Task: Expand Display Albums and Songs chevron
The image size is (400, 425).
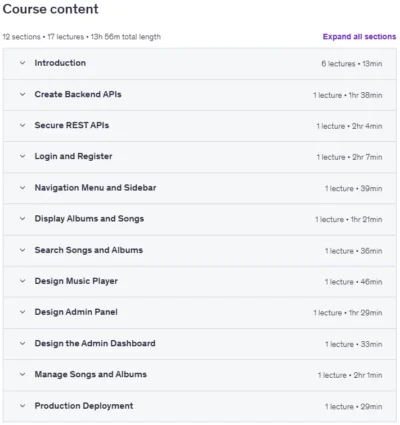Action: pos(22,219)
